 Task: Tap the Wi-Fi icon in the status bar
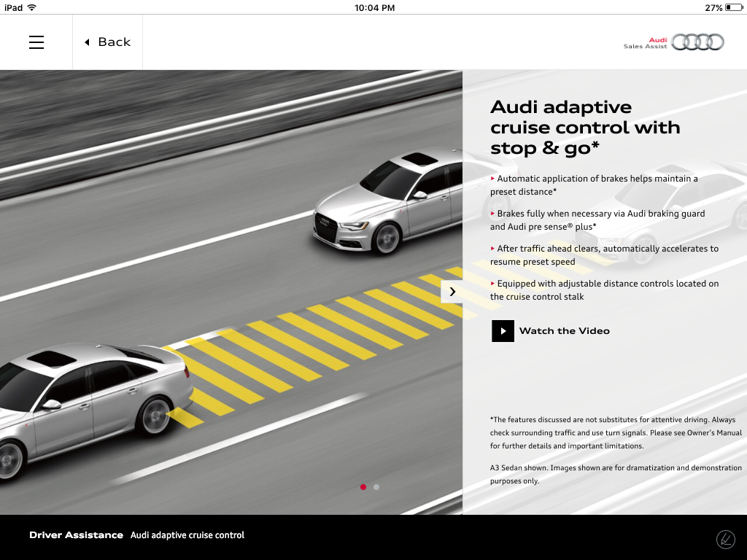(32, 7)
